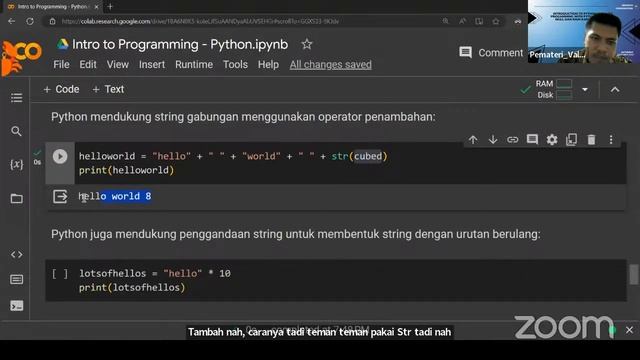This screenshot has height=360, width=640.
Task: Open code snippets icon in sidebar
Action: (16, 255)
